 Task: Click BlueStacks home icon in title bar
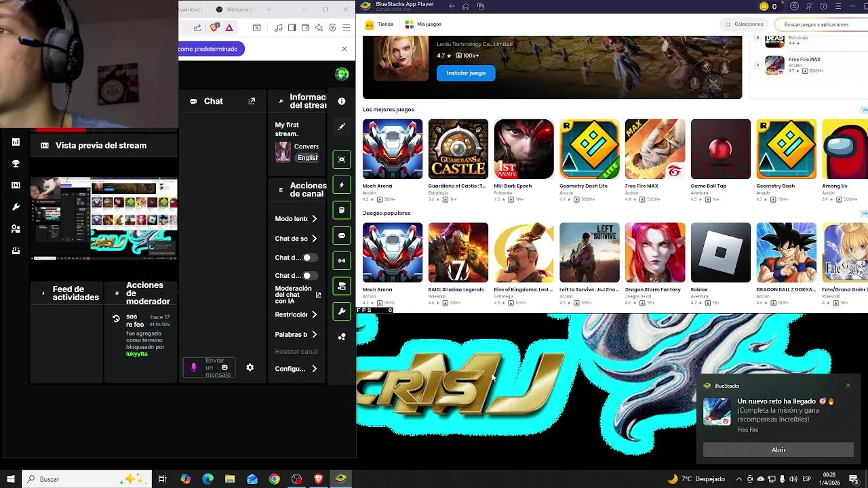[466, 6]
